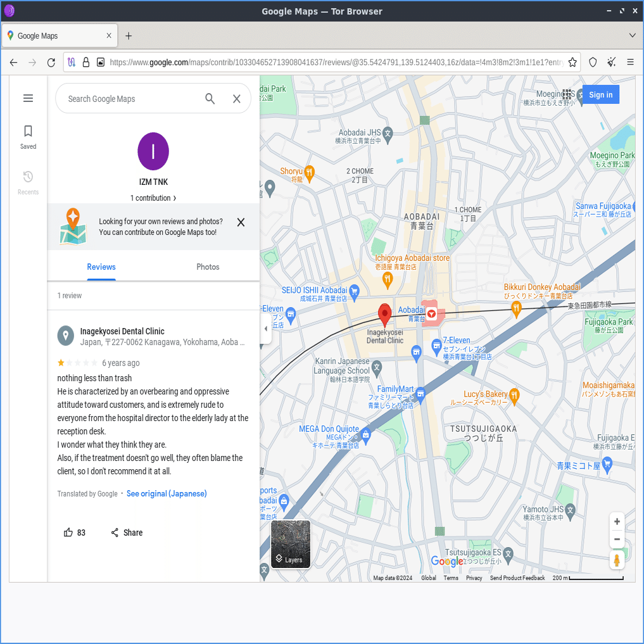The image size is (644, 644).
Task: Open the Privacy link in map footer
Action: tap(474, 578)
